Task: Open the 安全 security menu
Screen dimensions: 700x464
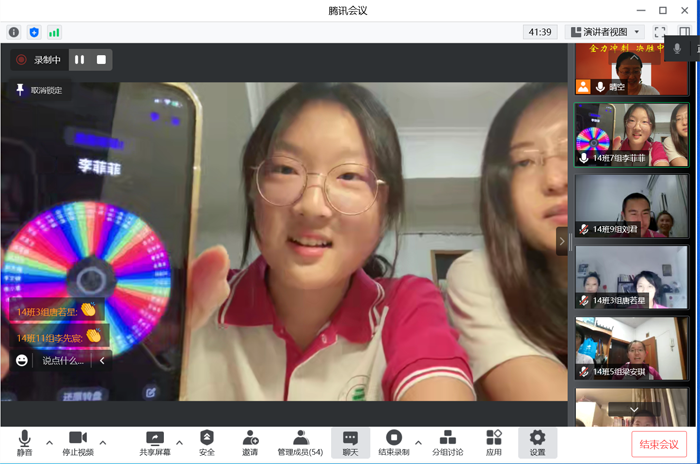Action: [x=207, y=443]
